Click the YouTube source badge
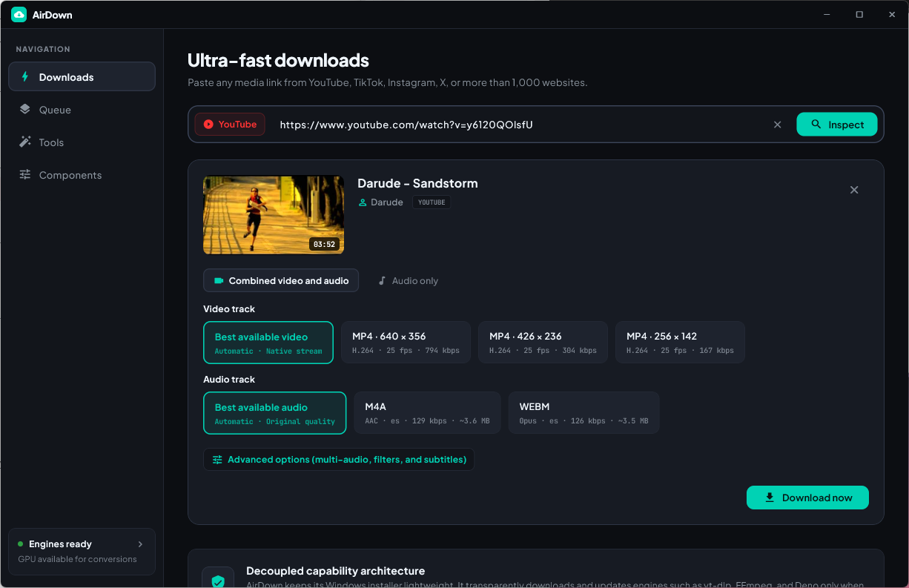The width and height of the screenshot is (909, 588). [230, 124]
